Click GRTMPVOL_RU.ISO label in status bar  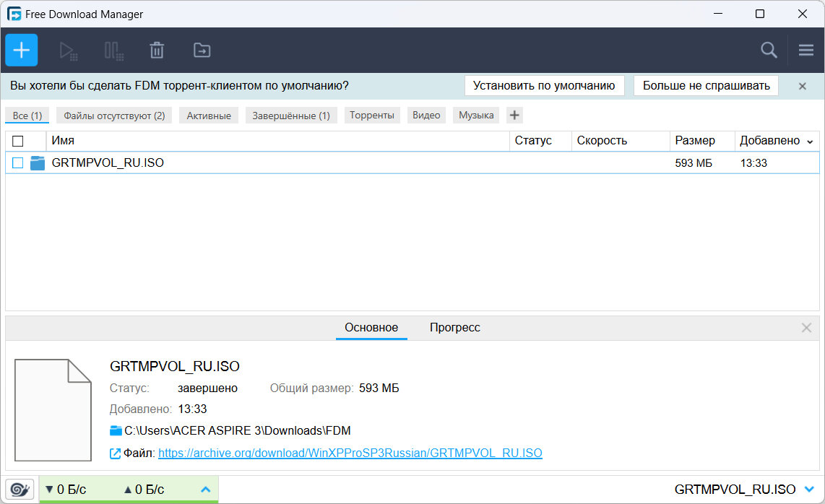pos(735,490)
